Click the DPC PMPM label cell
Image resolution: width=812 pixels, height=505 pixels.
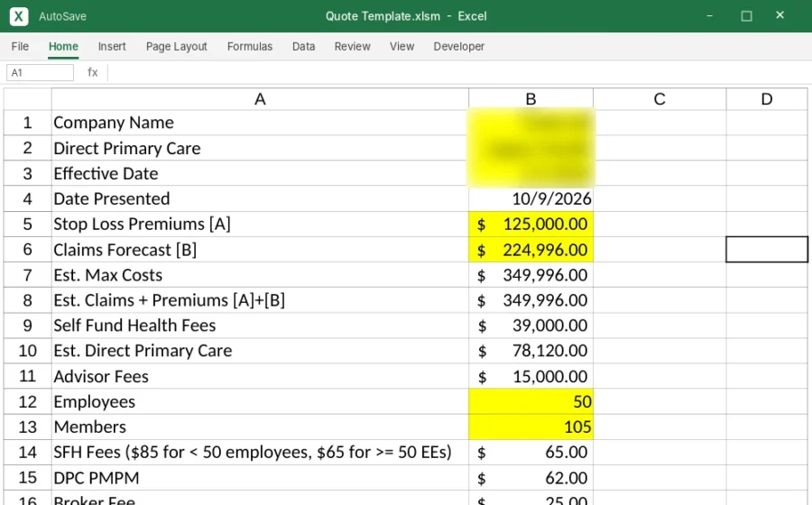(260, 478)
